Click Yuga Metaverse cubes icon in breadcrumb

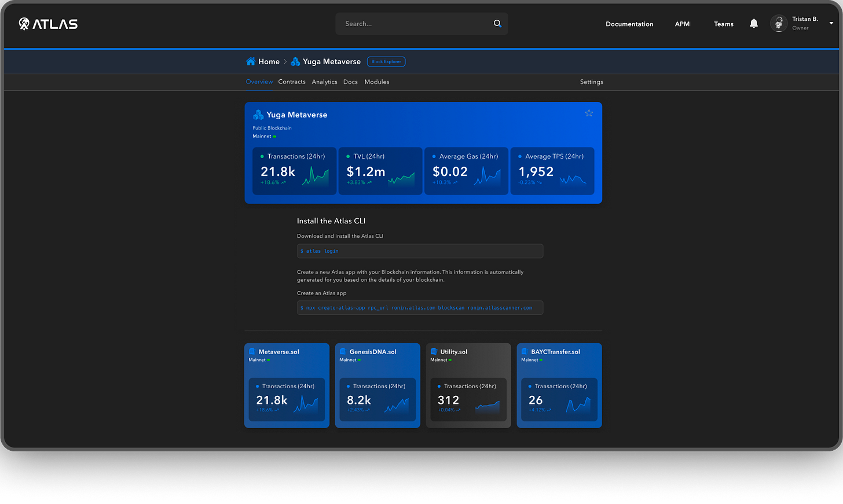point(295,61)
